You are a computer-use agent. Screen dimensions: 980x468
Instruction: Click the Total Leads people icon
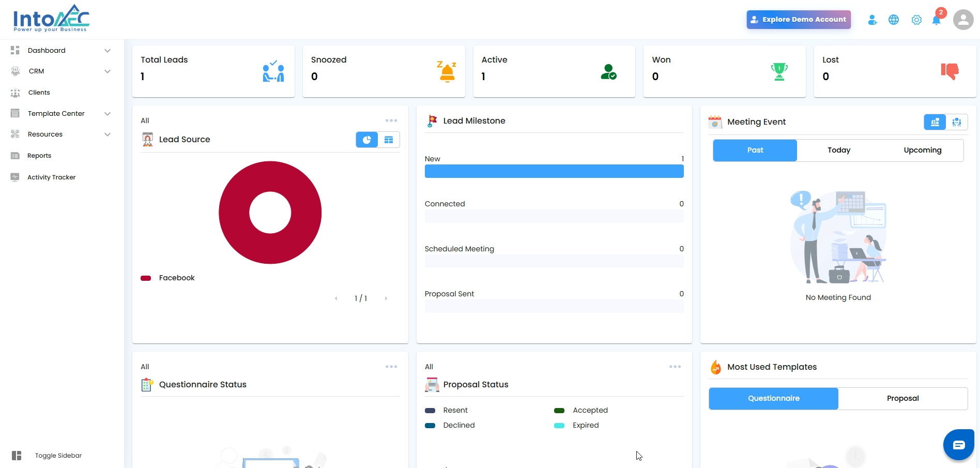click(273, 71)
